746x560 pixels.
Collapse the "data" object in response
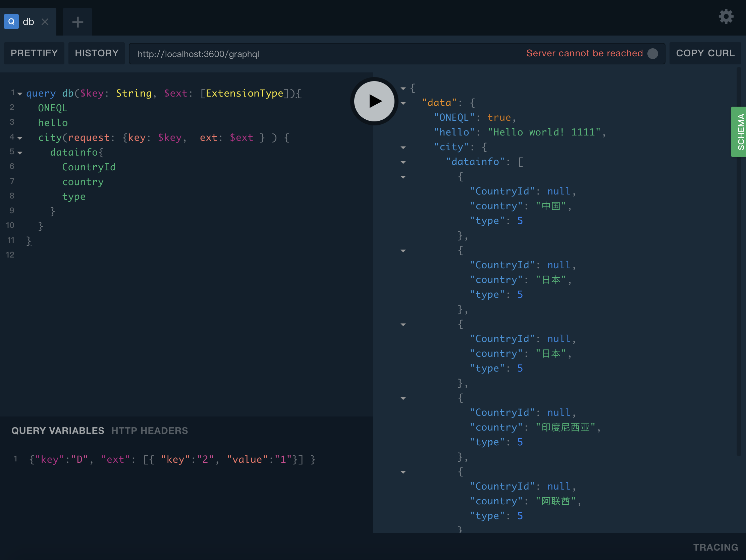tap(403, 103)
